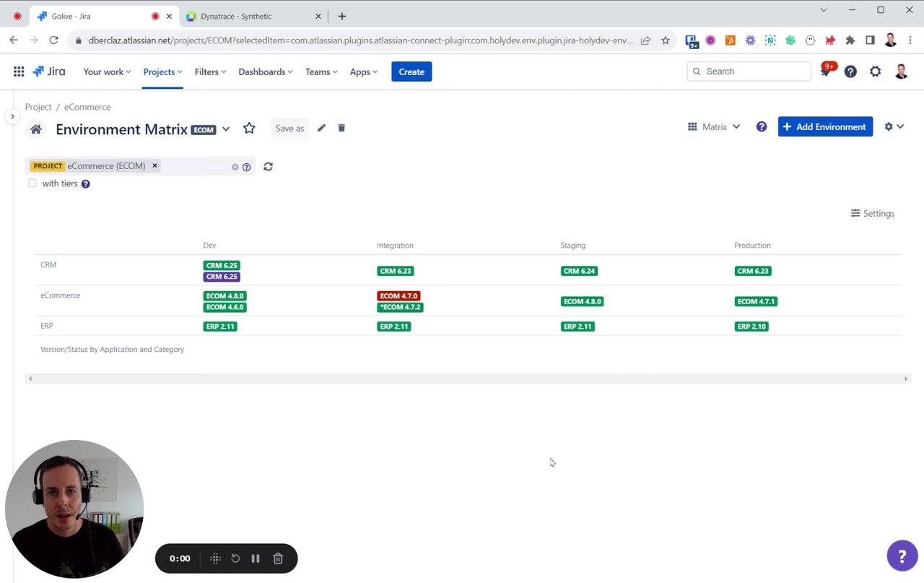This screenshot has height=583, width=924.
Task: Open the filter help question mark
Action: click(246, 167)
